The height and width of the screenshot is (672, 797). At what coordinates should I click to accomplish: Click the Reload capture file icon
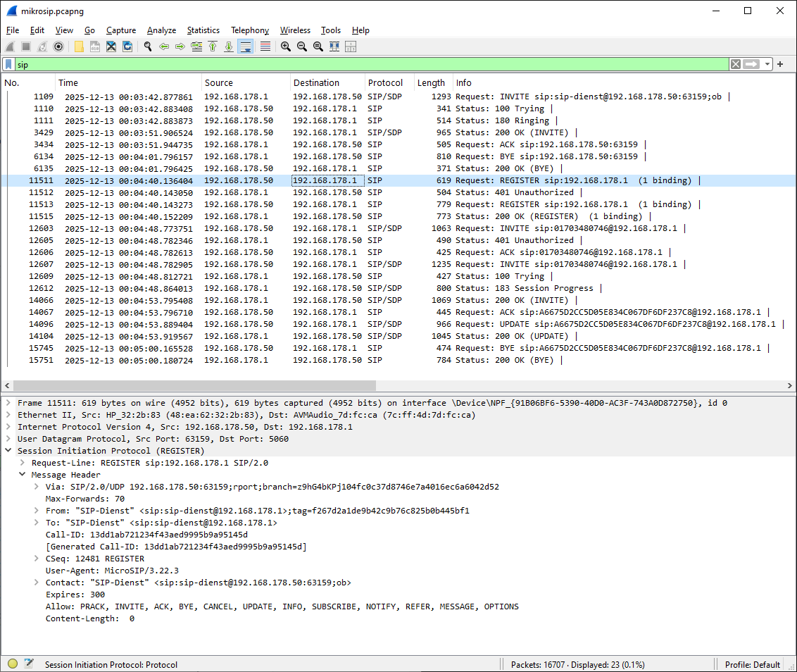pos(127,46)
